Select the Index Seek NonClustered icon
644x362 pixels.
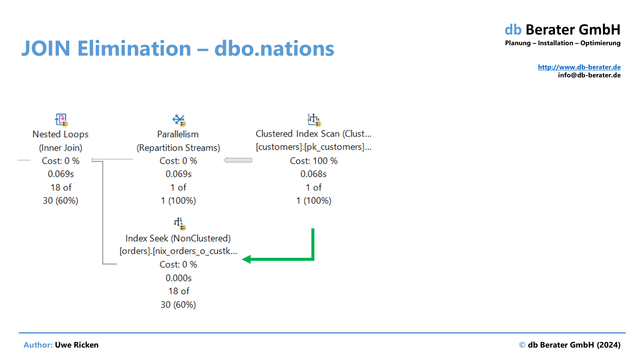coord(179,224)
